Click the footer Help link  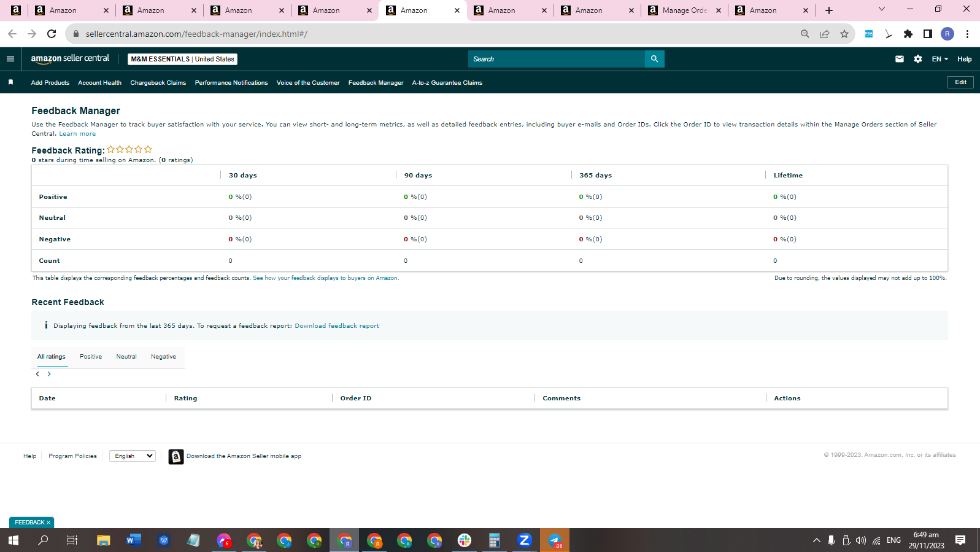tap(29, 456)
